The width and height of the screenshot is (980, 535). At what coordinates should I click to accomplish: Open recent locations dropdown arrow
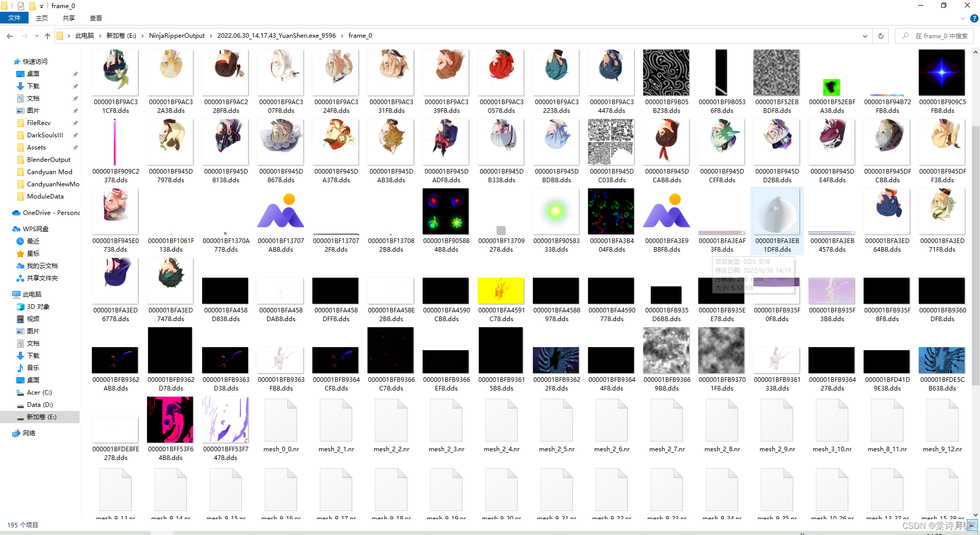click(x=37, y=36)
